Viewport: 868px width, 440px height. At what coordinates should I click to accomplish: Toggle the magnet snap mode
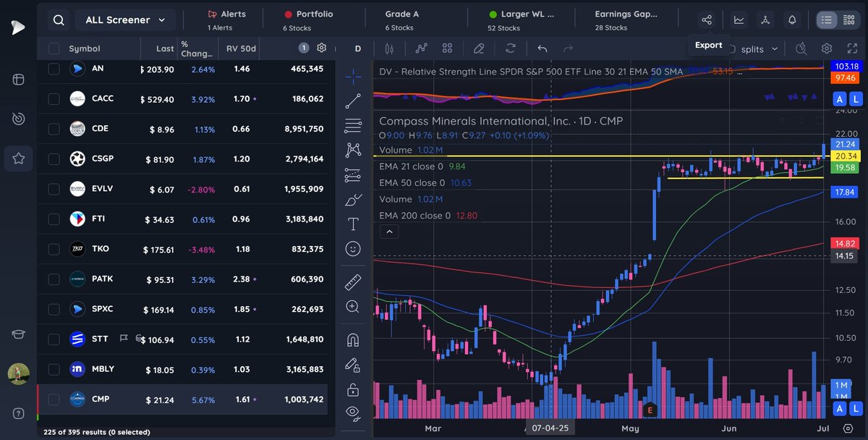pyautogui.click(x=353, y=339)
